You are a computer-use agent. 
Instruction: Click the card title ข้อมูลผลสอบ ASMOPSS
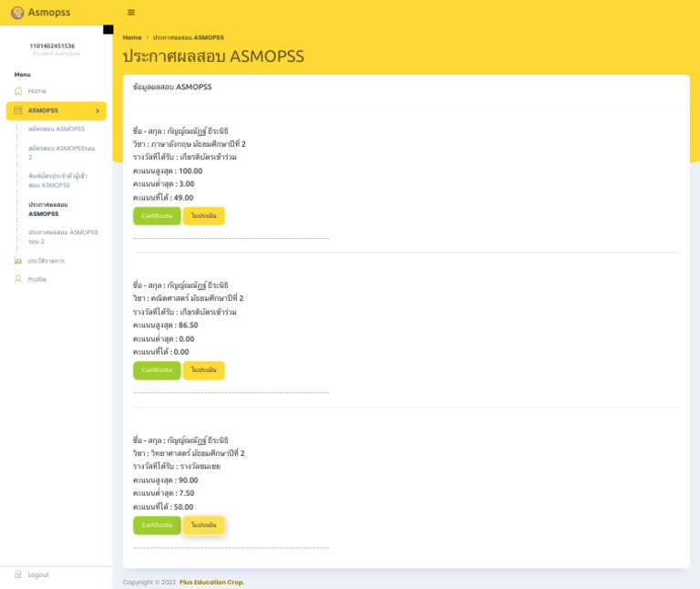[172, 87]
